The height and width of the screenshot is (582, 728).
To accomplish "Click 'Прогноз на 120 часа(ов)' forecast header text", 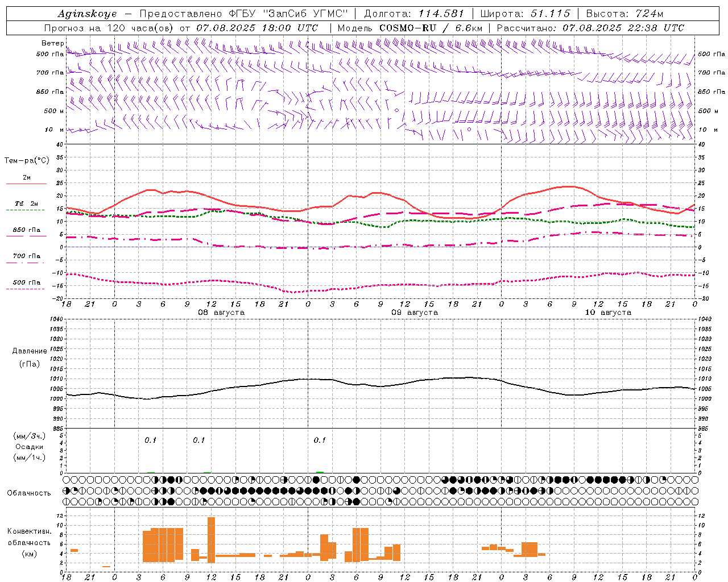I will pos(109,28).
